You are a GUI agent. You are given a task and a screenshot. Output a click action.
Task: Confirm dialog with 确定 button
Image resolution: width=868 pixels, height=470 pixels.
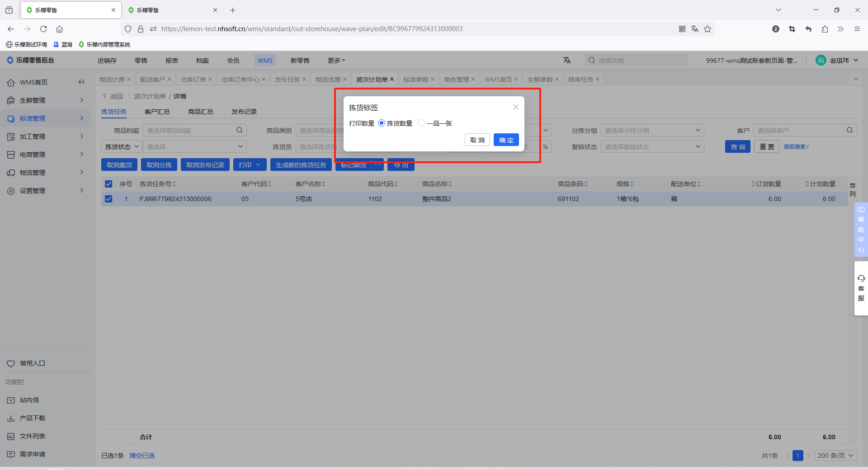point(506,140)
